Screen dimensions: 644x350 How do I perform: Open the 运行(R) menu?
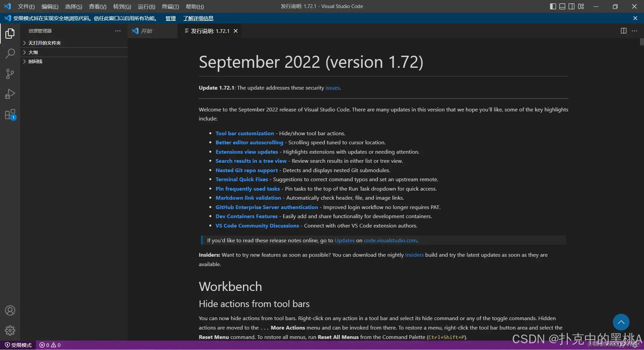coord(146,6)
